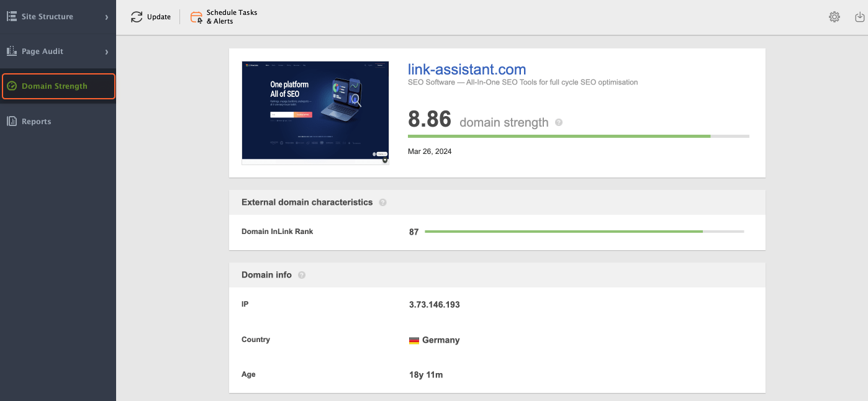868x401 pixels.
Task: Click the Country row label
Action: pos(256,340)
